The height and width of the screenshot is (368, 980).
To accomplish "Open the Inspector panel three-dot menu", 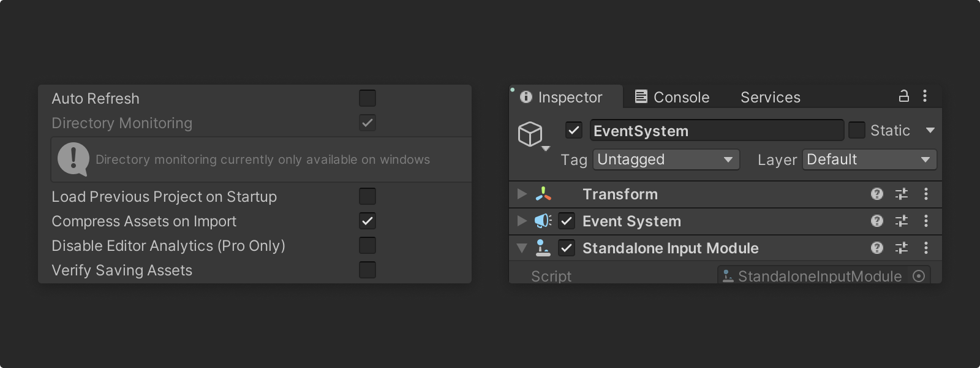I will point(925,96).
